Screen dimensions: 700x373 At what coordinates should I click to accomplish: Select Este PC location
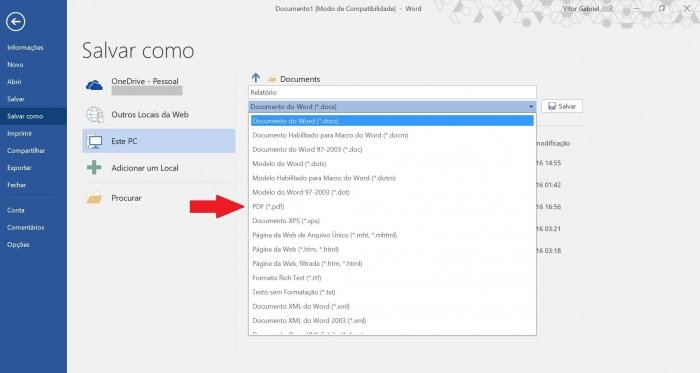pos(158,141)
